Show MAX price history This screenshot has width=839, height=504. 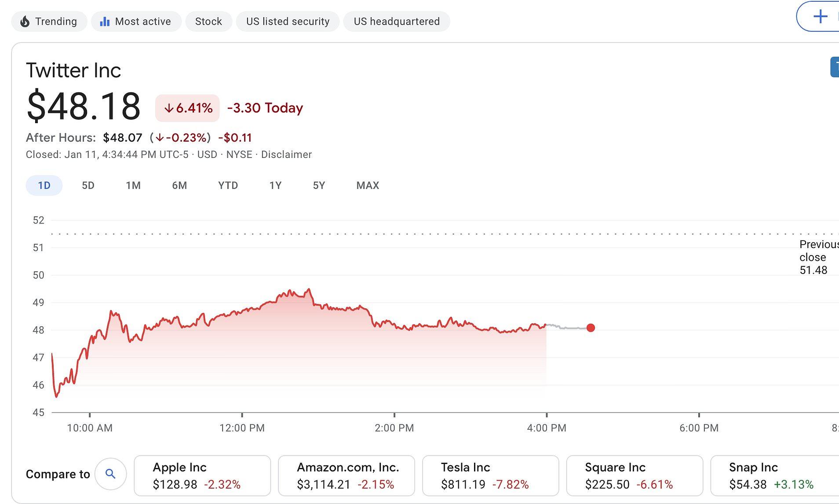coord(368,185)
